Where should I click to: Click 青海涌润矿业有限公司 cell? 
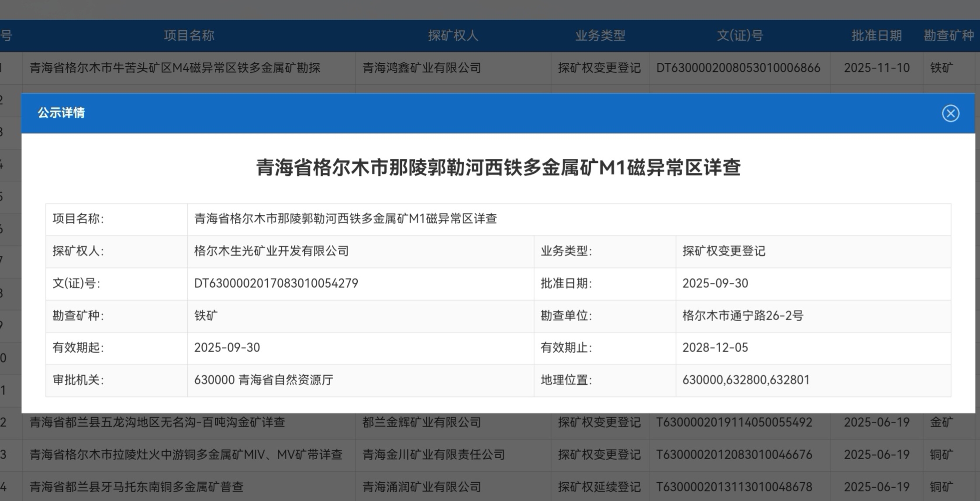click(422, 487)
